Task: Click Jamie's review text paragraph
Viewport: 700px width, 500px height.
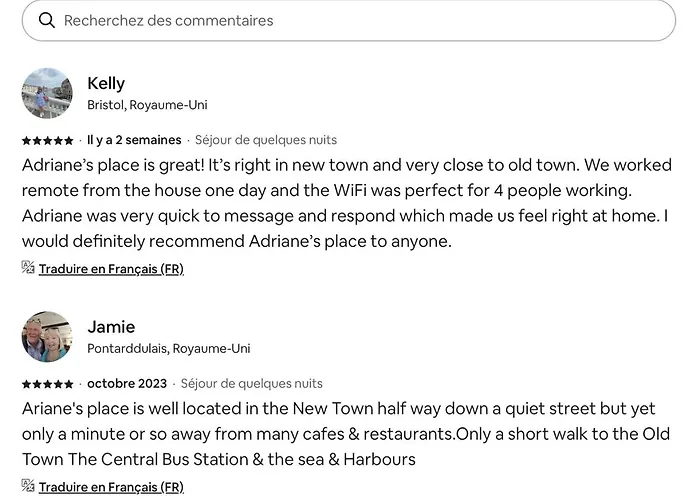Action: tap(346, 434)
